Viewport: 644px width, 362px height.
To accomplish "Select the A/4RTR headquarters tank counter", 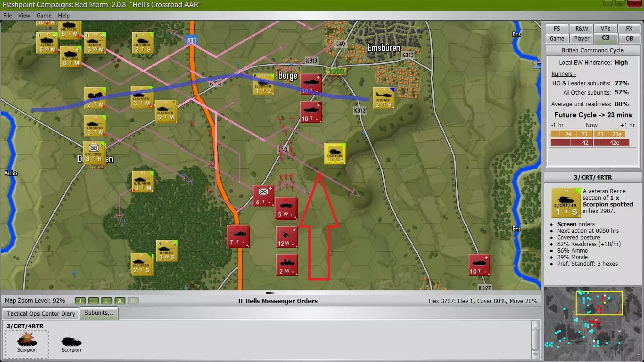I will pyautogui.click(x=95, y=42).
